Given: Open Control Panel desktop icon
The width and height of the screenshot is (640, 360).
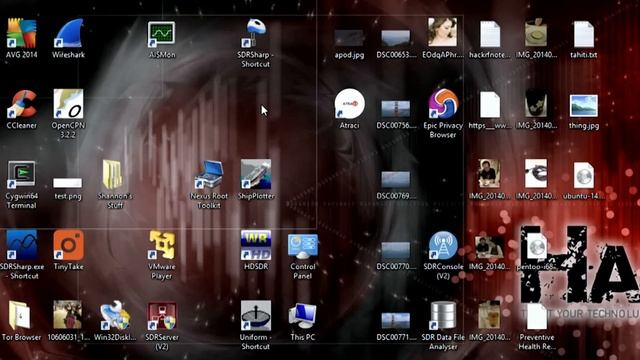Looking at the screenshot, I should coord(303,246).
